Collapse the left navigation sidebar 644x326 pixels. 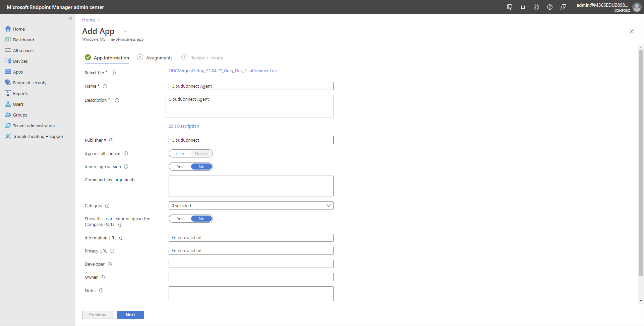tap(71, 18)
